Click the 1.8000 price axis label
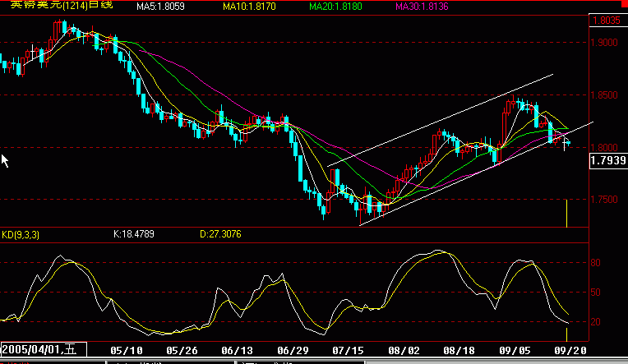The image size is (628, 364). tap(604, 148)
